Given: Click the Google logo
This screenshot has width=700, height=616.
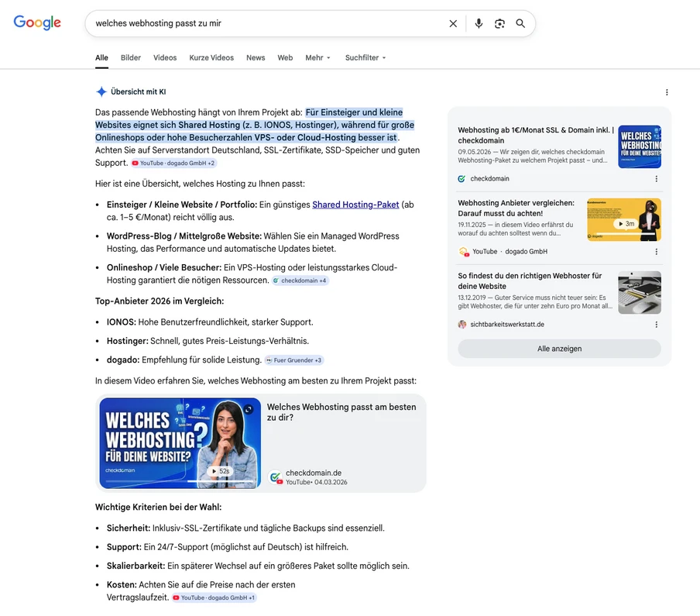Looking at the screenshot, I should (37, 22).
